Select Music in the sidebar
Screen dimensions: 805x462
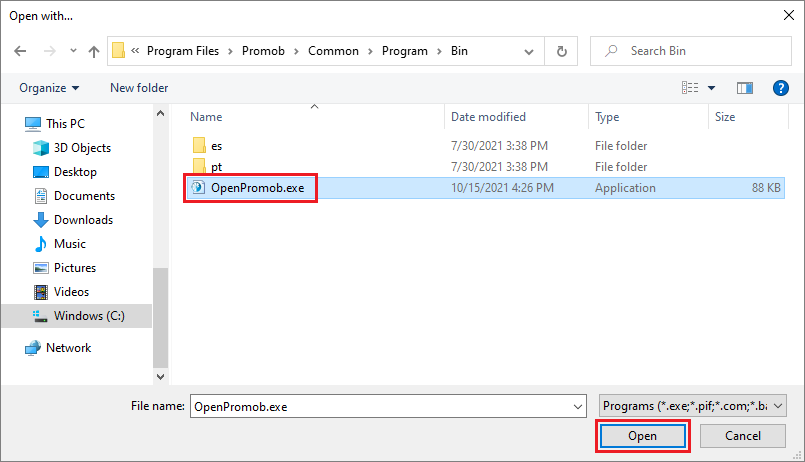[x=70, y=244]
